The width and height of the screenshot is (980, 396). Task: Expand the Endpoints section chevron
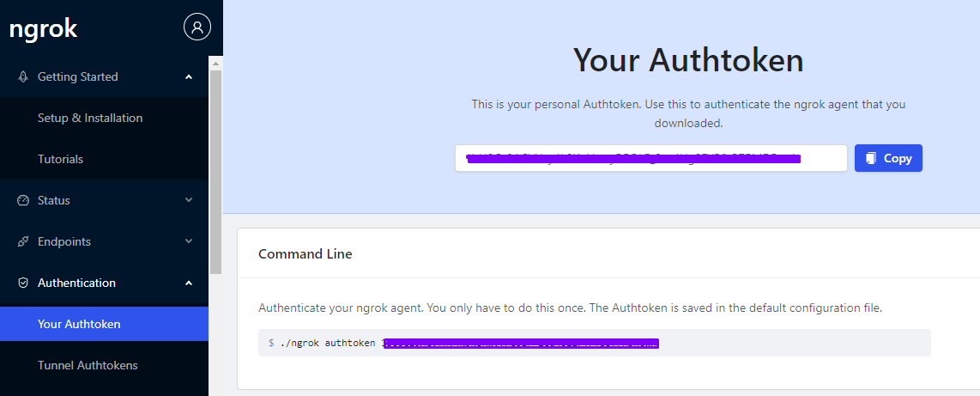pyautogui.click(x=189, y=241)
